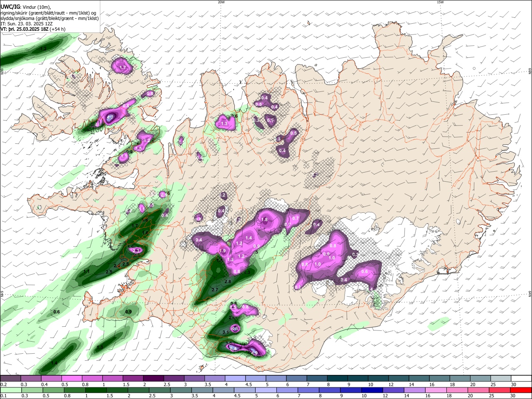
Task: Click the '(+54 h)' forecast offset text
Action: pos(57,30)
